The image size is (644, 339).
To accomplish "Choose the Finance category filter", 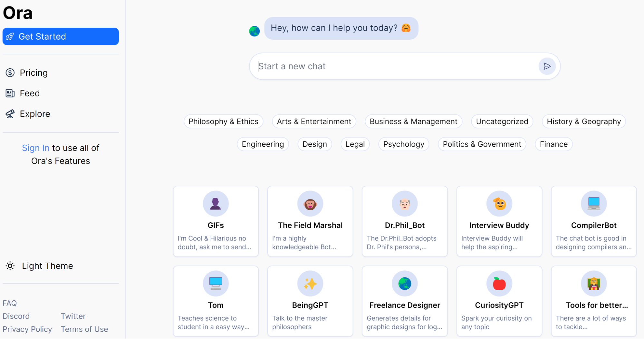I will click(553, 144).
